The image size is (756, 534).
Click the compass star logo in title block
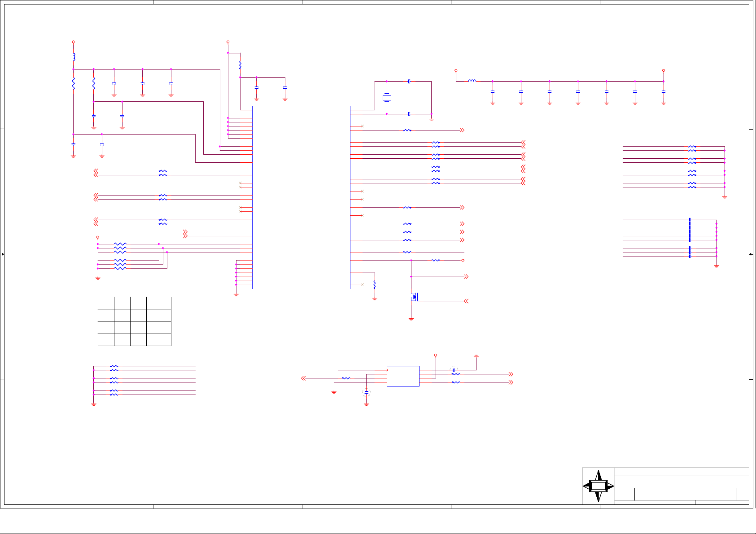point(598,486)
